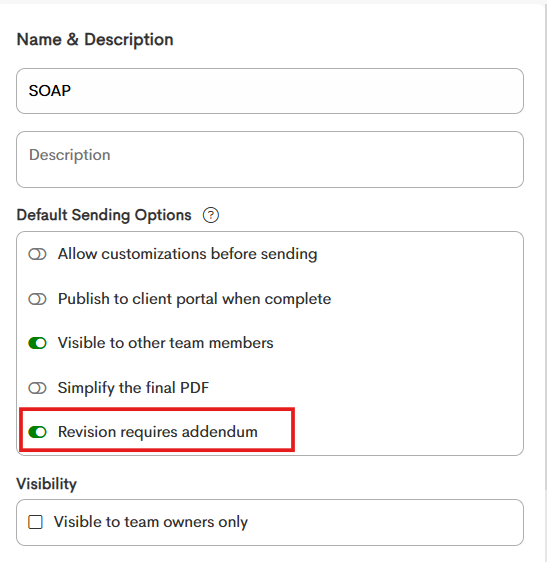Viewport: 547px width, 562px height.
Task: Click the word SOAP inside the name field
Action: [50, 91]
